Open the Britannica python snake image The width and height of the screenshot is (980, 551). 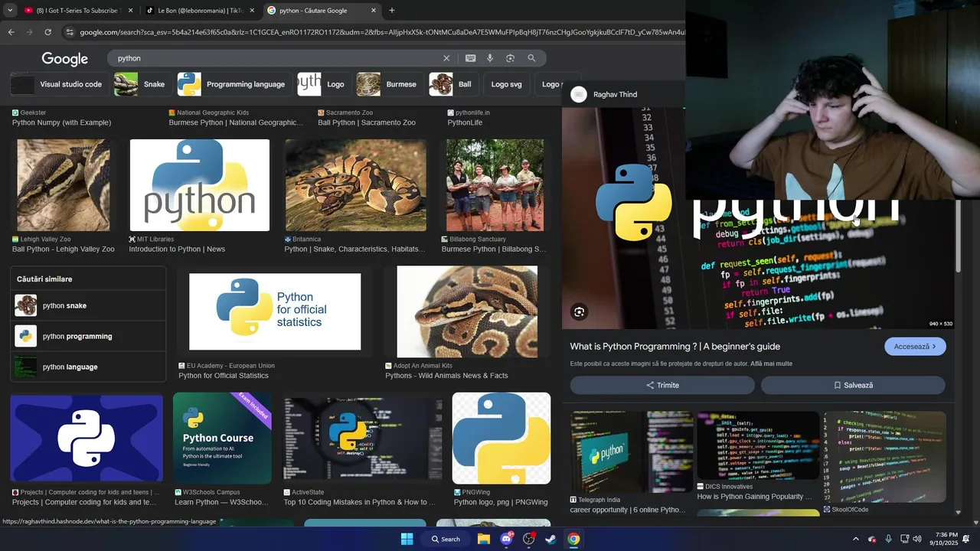point(356,185)
